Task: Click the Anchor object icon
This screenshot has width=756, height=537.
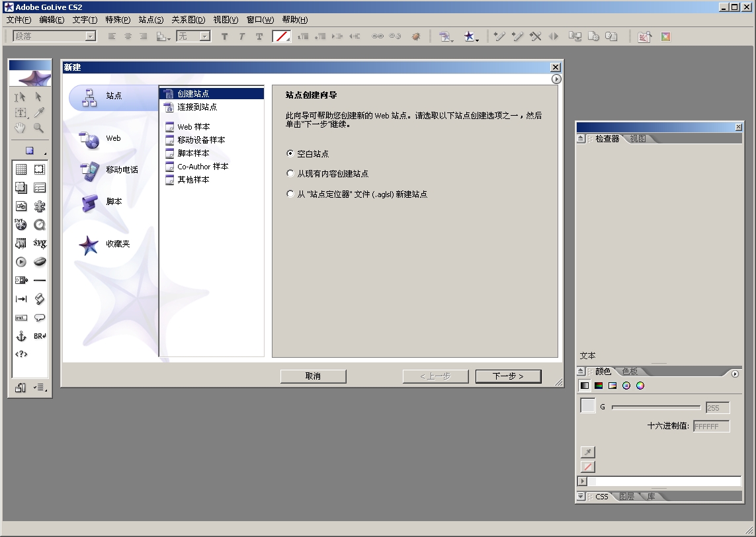Action: [21, 336]
